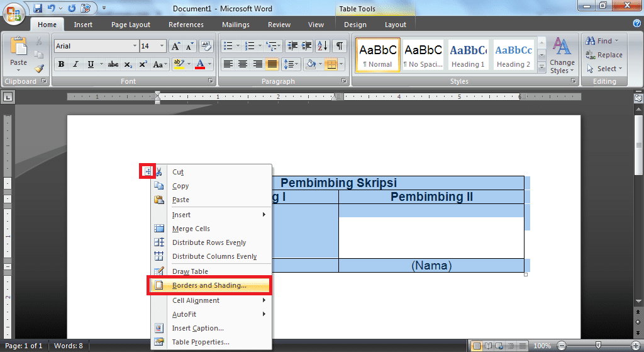644x352 pixels.
Task: Apply red font color
Action: point(200,64)
